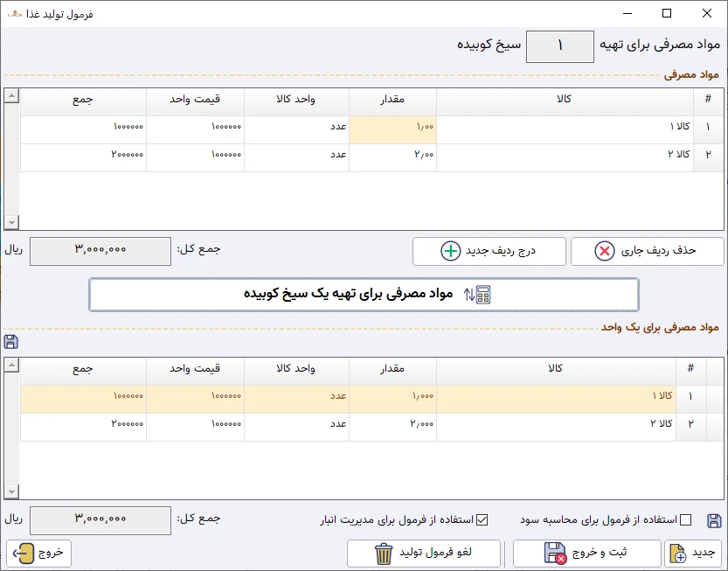The height and width of the screenshot is (571, 728).
Task: Click مقدار cell ۱٫۰۰۰ in lower table
Action: click(x=392, y=399)
